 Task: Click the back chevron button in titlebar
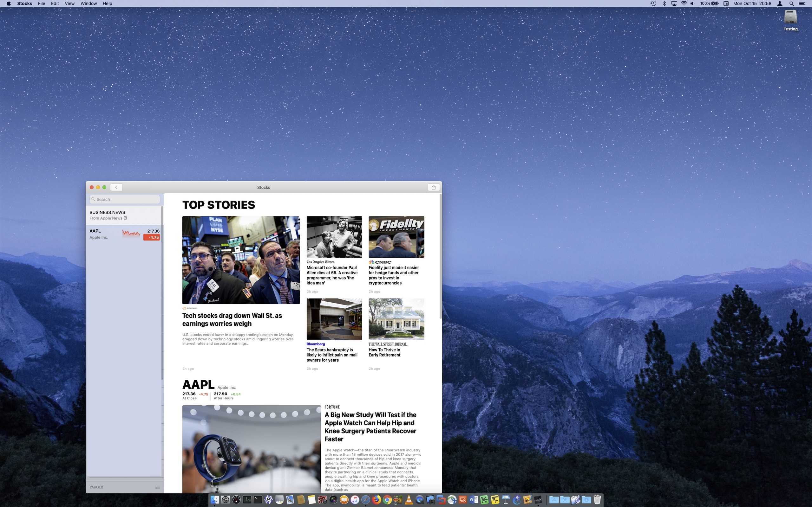[116, 187]
